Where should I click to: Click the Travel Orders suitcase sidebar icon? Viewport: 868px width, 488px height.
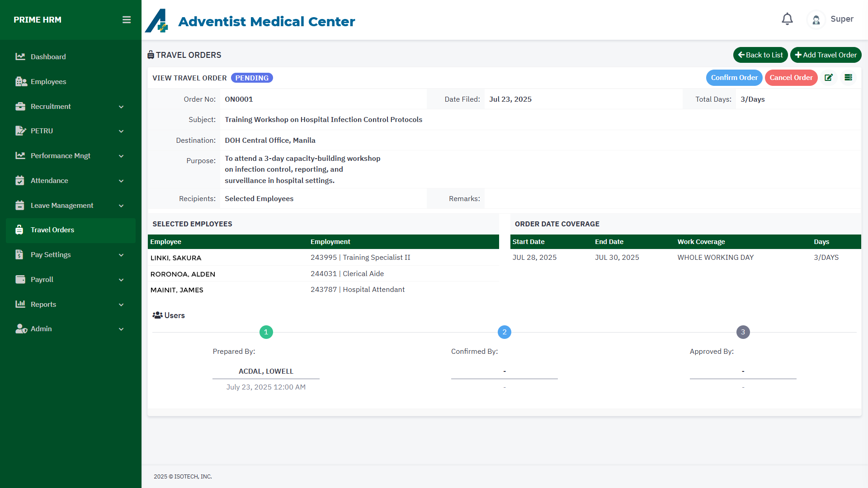coord(19,230)
